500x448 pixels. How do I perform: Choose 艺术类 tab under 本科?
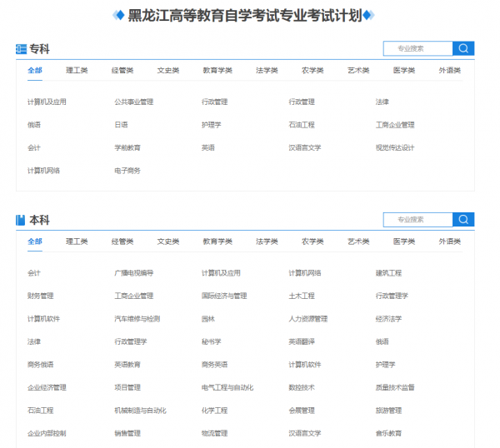[358, 241]
